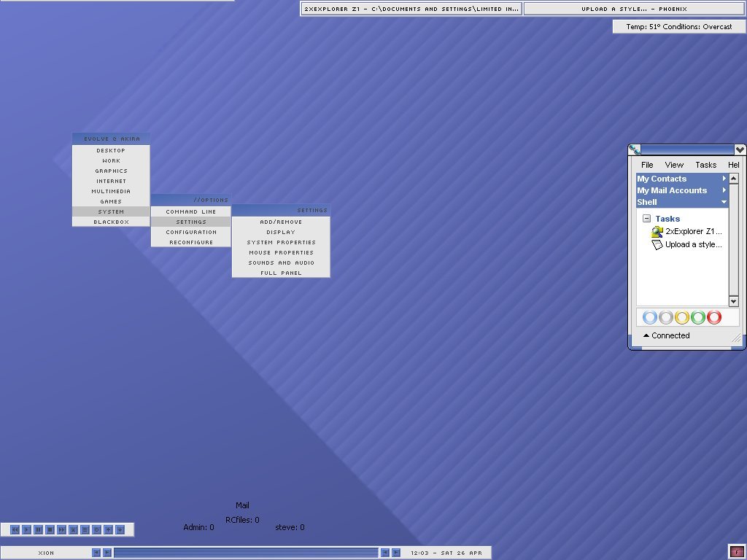Skip forward with the fast-forward button

pyautogui.click(x=61, y=529)
